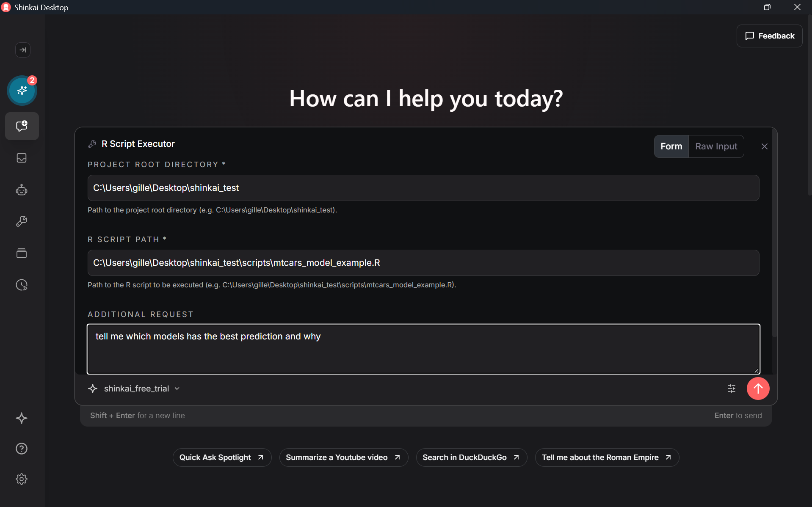Click the sparkle icon near sidebar bottom
The image size is (812, 507).
click(22, 418)
